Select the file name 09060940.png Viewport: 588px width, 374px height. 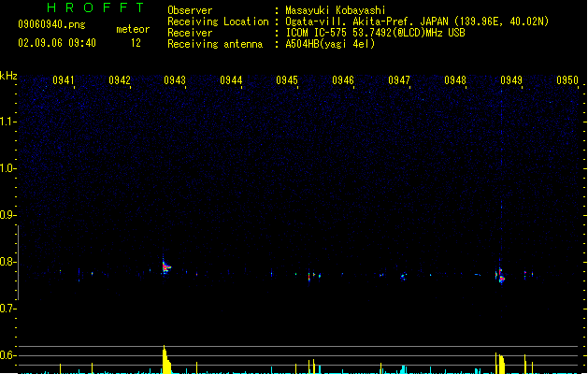[x=51, y=24]
